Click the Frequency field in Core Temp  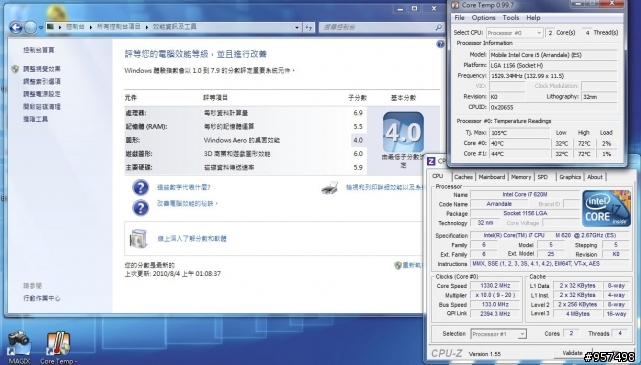click(x=553, y=76)
